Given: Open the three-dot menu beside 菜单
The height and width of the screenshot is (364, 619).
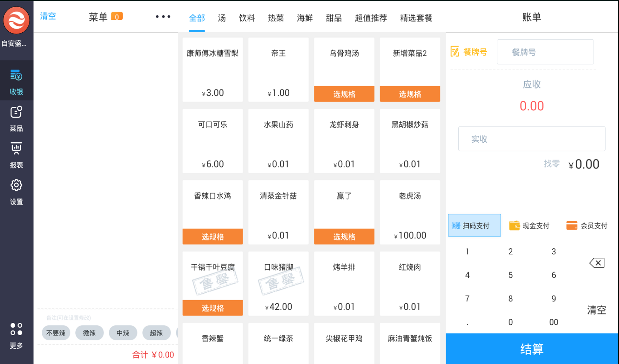Looking at the screenshot, I should [163, 17].
